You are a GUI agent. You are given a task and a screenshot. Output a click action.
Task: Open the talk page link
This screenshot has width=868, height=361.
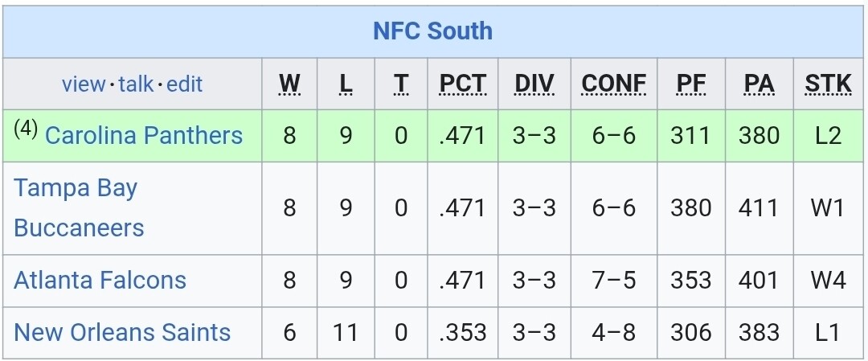tap(136, 84)
